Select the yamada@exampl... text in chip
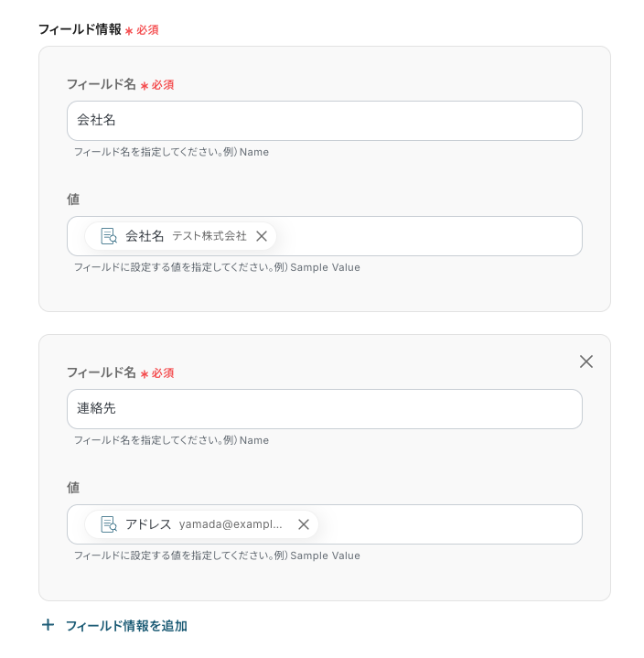This screenshot has height=658, width=644. pyautogui.click(x=231, y=524)
